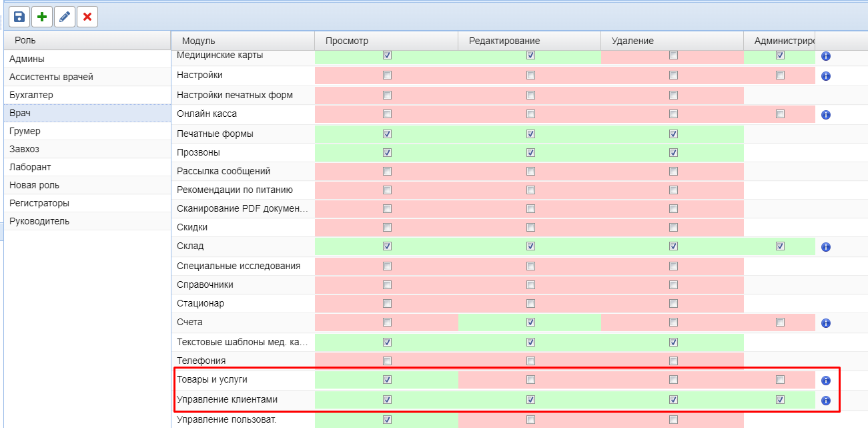This screenshot has height=428, width=868.
Task: Click info icon for Товары и услуги
Action: (x=825, y=381)
